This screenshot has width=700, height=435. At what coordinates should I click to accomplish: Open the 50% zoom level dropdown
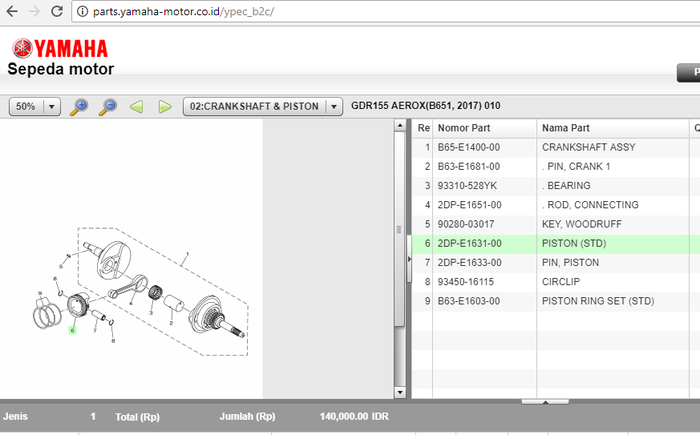pyautogui.click(x=52, y=106)
